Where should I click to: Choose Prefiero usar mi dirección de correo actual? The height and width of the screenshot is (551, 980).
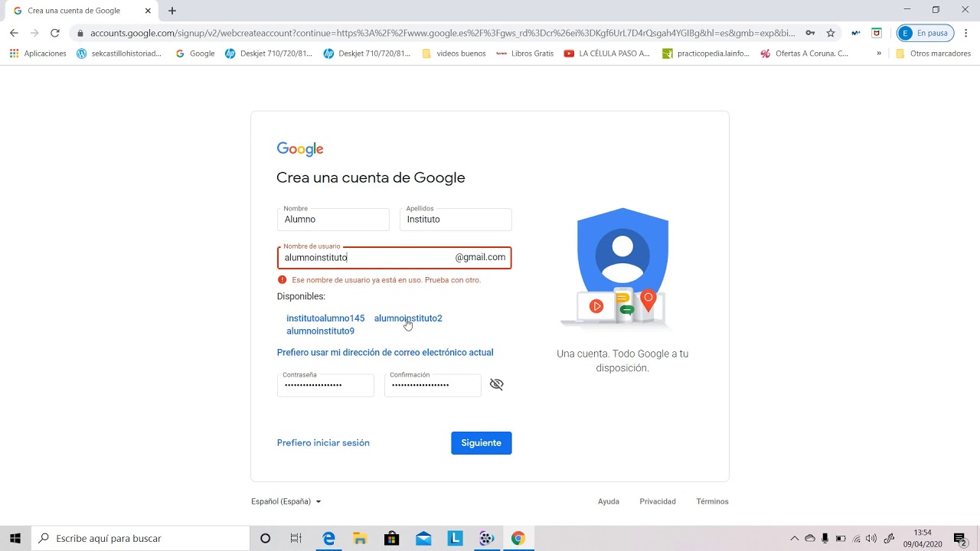(385, 353)
